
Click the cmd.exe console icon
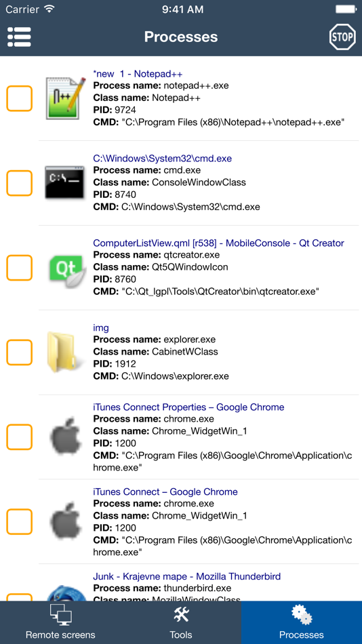click(x=64, y=183)
